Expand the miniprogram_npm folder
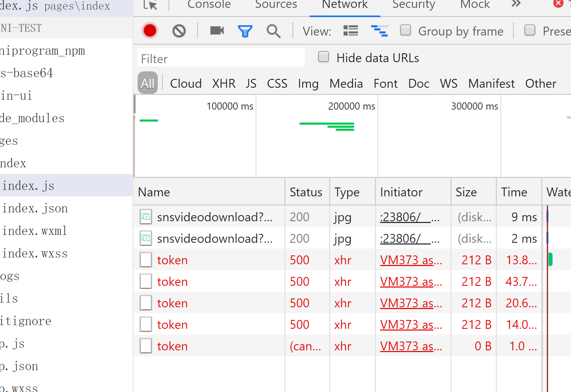This screenshot has height=392, width=571. (x=42, y=51)
